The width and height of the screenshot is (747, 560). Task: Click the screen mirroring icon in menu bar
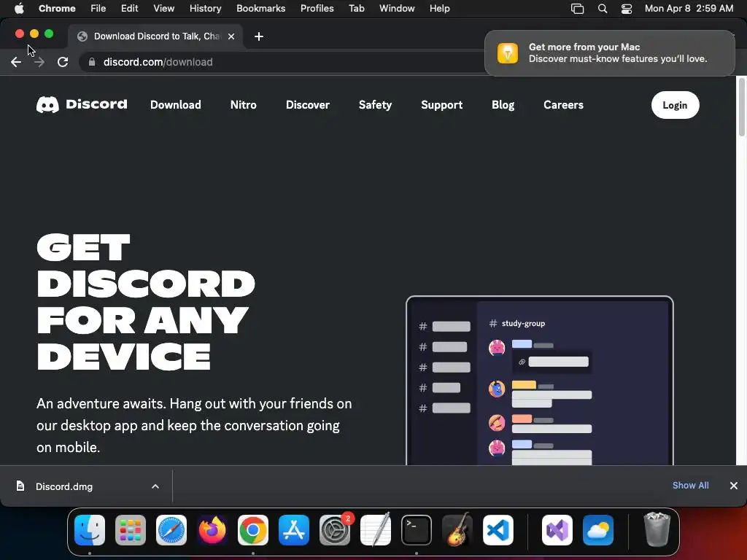578,8
